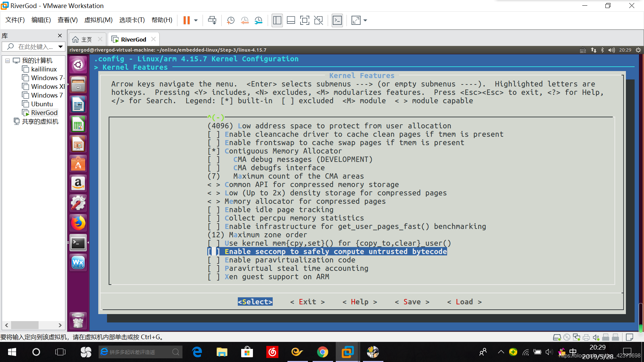Open stretch mode dropdown arrow

point(365,20)
